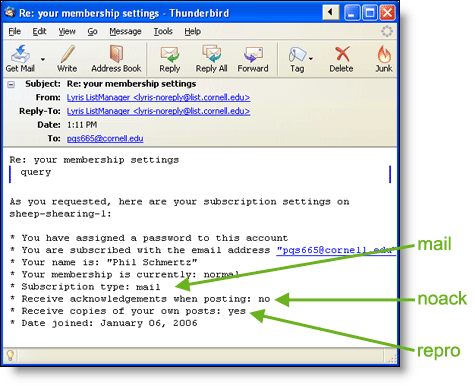Collapse the message header with minus toggle
475x388 pixels.
(x=11, y=85)
